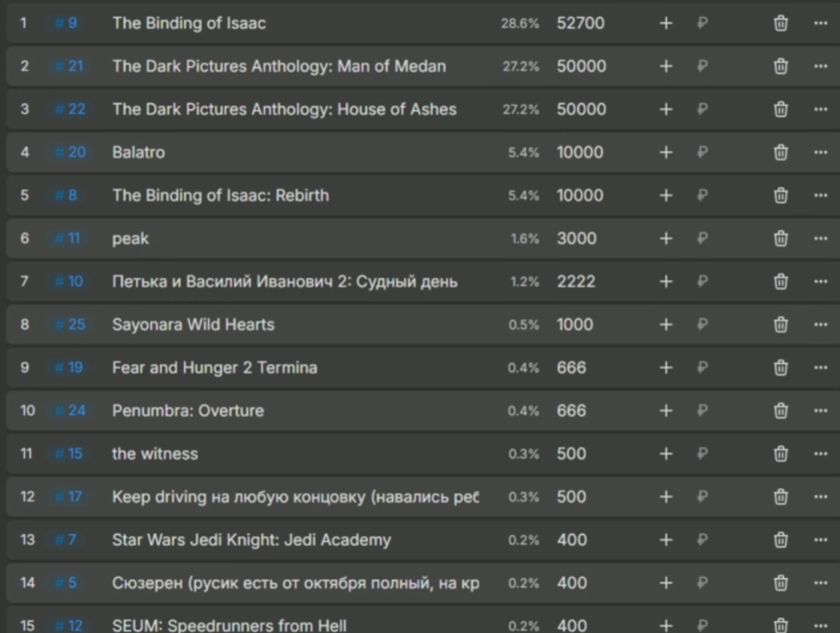Click the plus icon for The Binding of Isaac

point(665,23)
